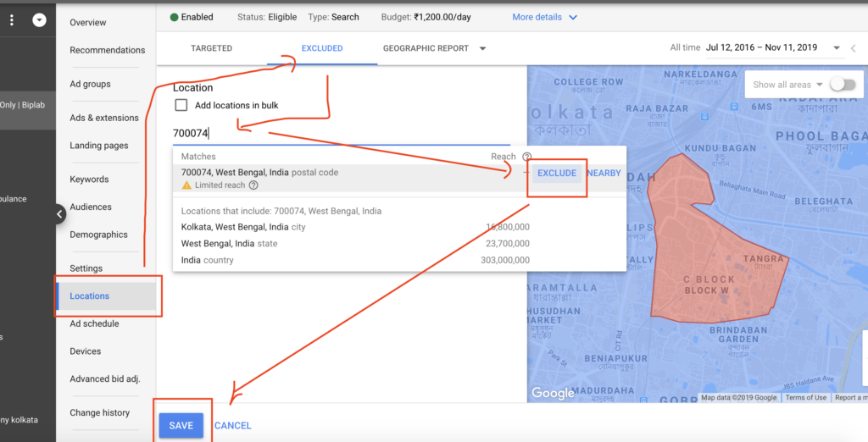Click the Limited reach warning icon

point(186,185)
